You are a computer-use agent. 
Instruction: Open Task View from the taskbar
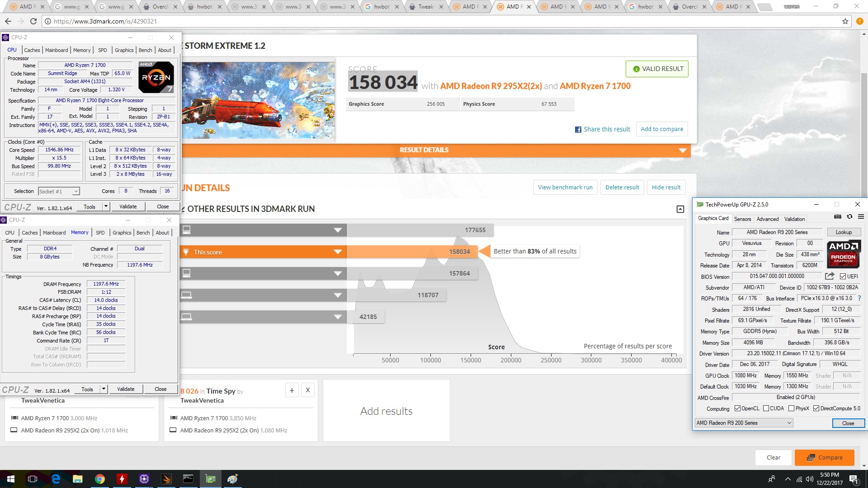coord(33,479)
